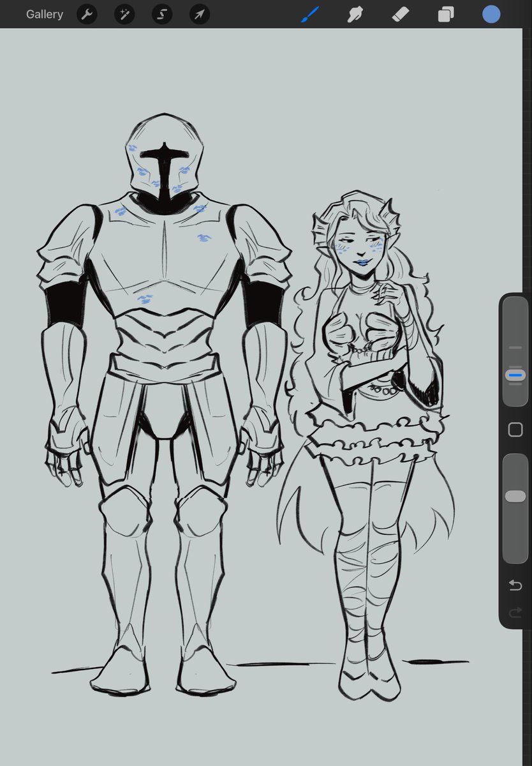Open the Layers panel

pos(446,14)
